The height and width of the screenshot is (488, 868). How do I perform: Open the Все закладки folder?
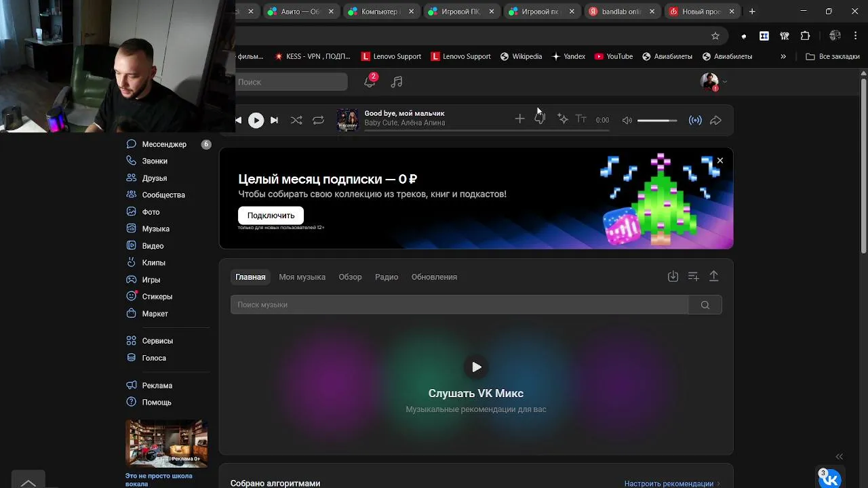click(x=833, y=56)
